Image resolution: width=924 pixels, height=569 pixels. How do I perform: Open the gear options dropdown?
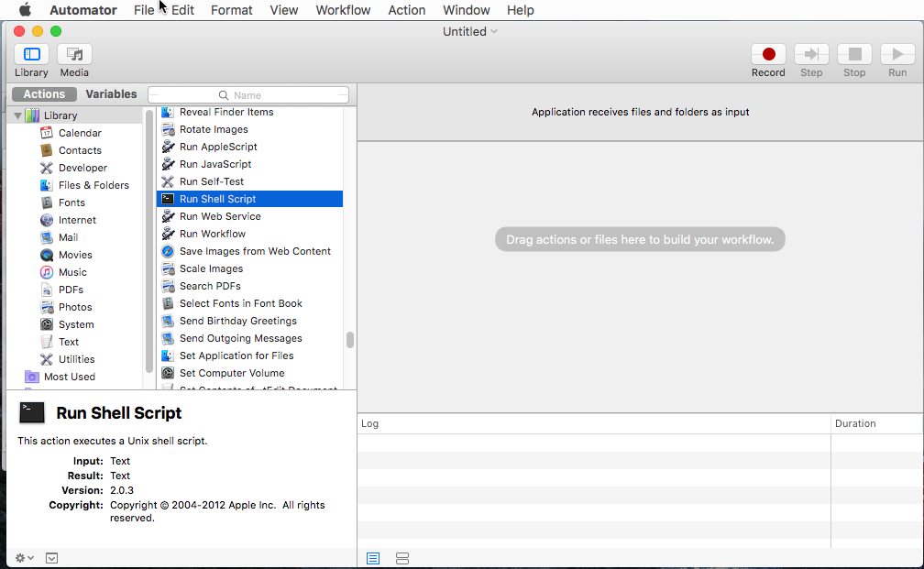[24, 558]
